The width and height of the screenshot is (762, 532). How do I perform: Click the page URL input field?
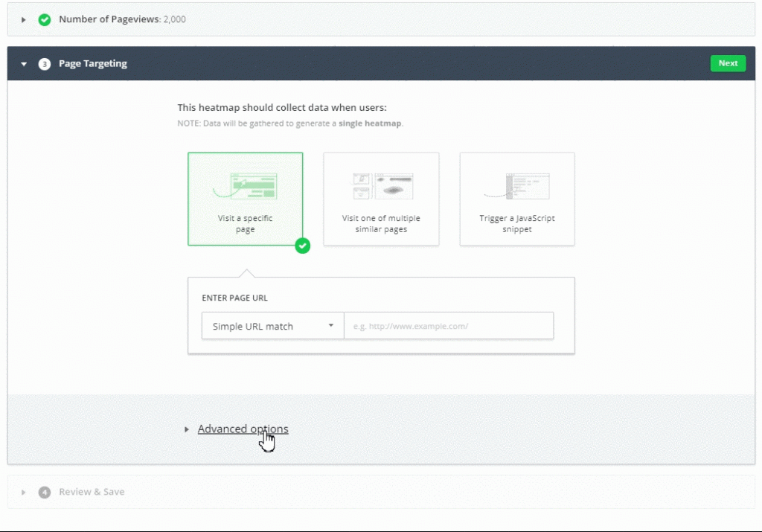coord(449,325)
